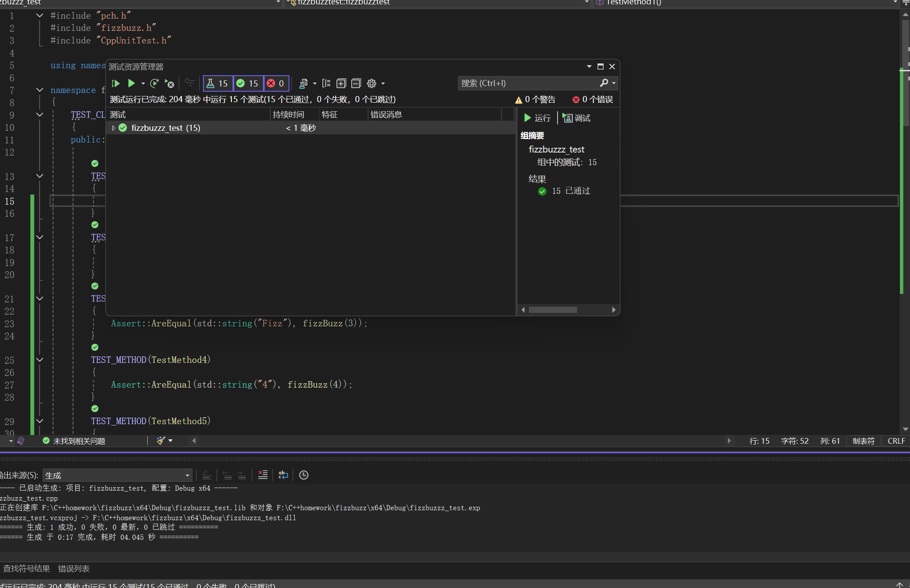Click the 0 errors indicator
910x588 pixels.
pyautogui.click(x=593, y=100)
